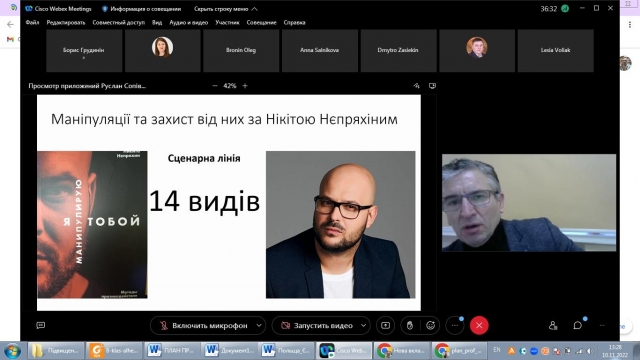Click the Сценарна лінія heading
Image resolution: width=640 pixels, height=360 pixels.
coord(204,158)
